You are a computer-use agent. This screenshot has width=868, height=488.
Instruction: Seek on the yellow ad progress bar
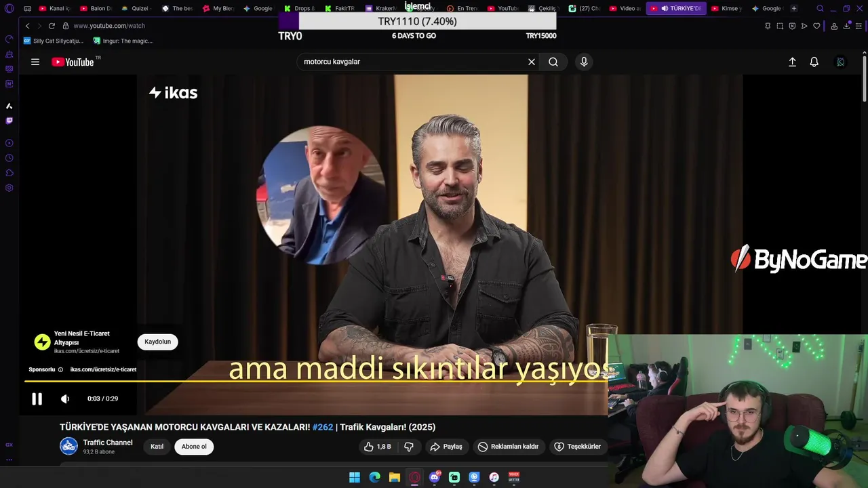[316, 381]
